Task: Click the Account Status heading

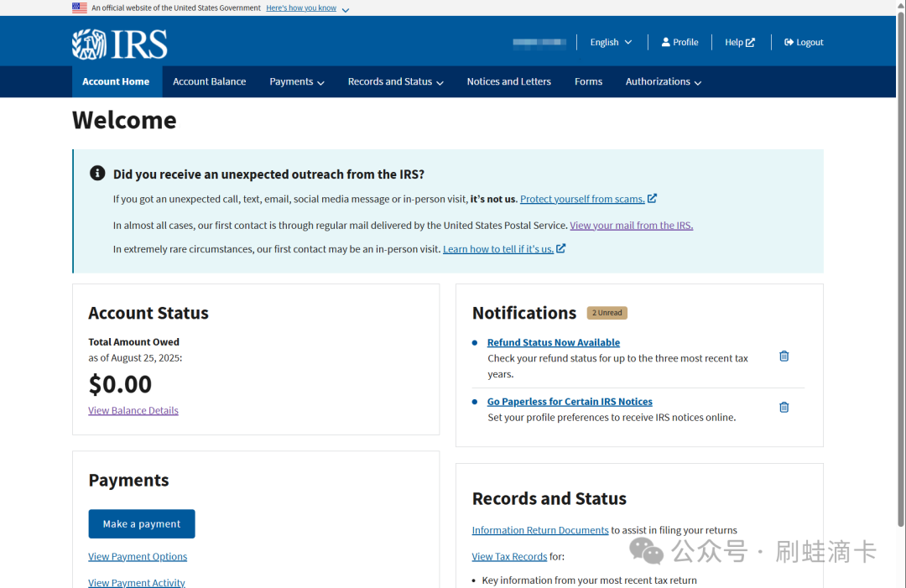Action: [148, 313]
